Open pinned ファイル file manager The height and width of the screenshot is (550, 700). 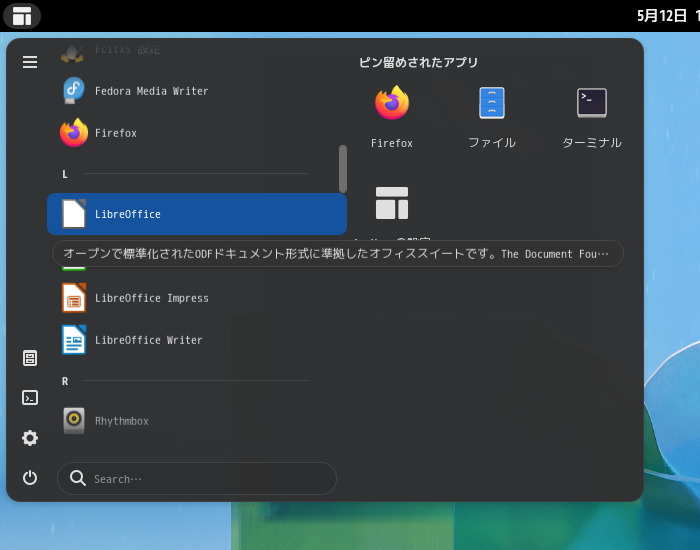pyautogui.click(x=492, y=117)
